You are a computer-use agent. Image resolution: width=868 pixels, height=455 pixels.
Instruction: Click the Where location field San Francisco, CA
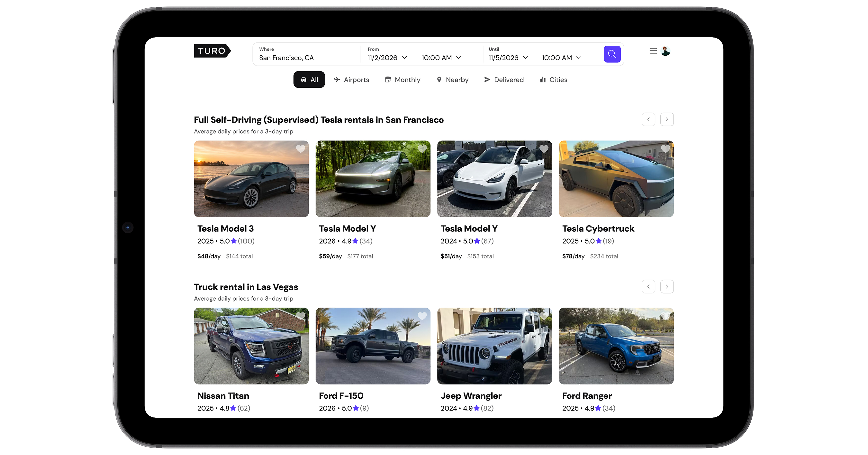click(307, 54)
